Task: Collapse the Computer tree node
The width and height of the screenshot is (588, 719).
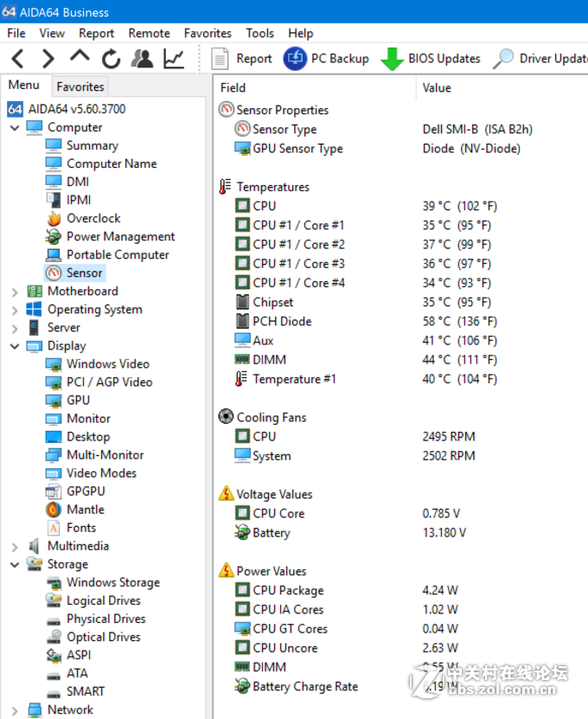Action: click(15, 127)
